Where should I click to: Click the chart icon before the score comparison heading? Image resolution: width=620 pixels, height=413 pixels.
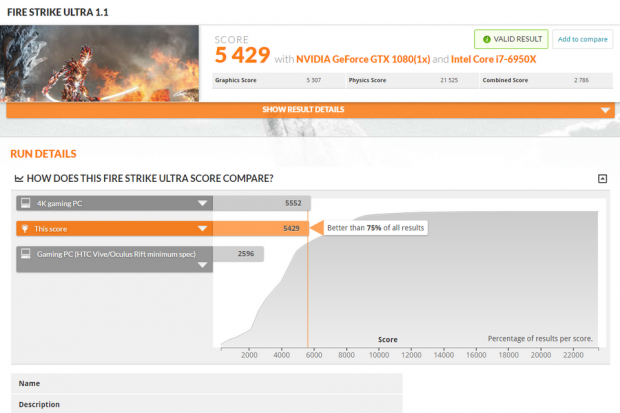[x=19, y=178]
